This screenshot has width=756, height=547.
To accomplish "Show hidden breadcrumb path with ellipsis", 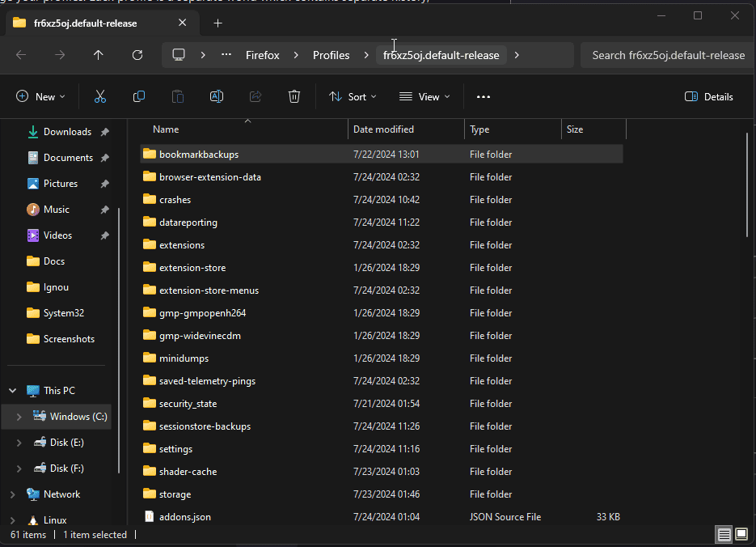I will (x=226, y=55).
